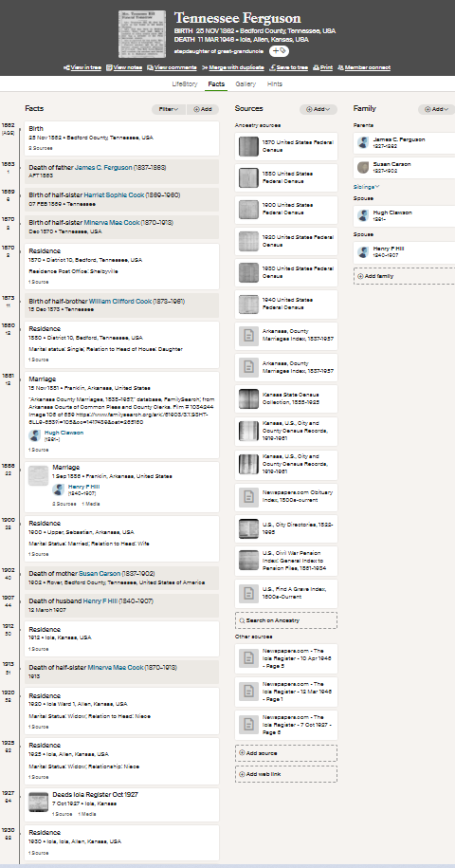This screenshot has height=868, width=455.
Task: Open 1900 United States Federal Census source
Action: click(x=286, y=210)
